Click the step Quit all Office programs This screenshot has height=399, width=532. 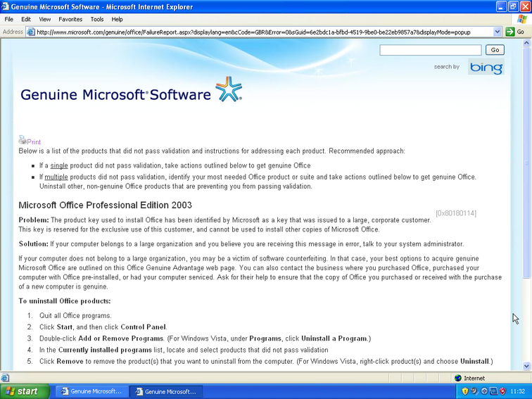coord(75,315)
